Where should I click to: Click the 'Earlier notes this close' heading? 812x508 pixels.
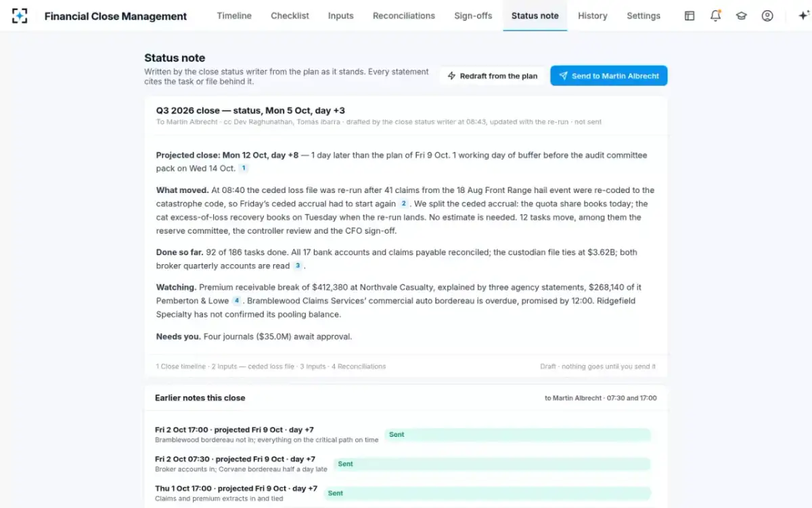tap(200, 398)
